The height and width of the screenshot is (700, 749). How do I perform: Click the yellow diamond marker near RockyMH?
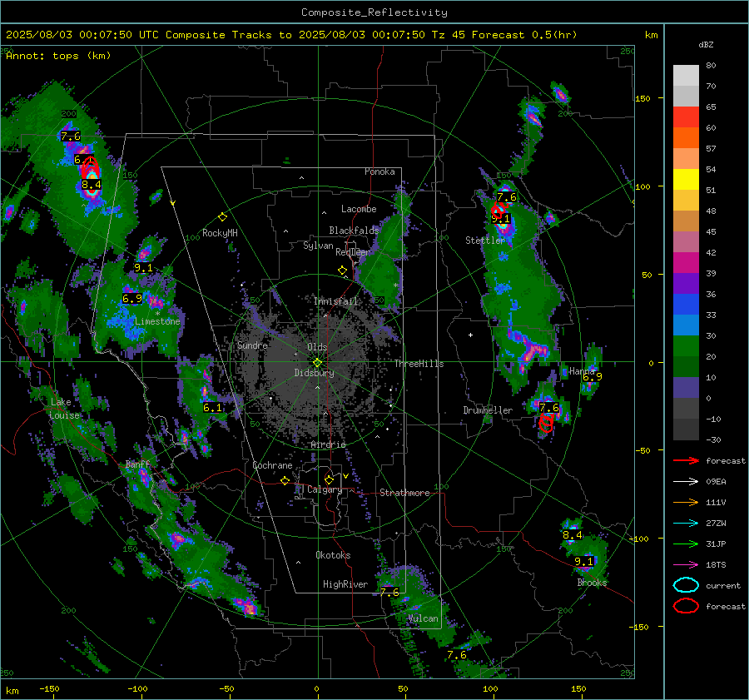[x=222, y=217]
